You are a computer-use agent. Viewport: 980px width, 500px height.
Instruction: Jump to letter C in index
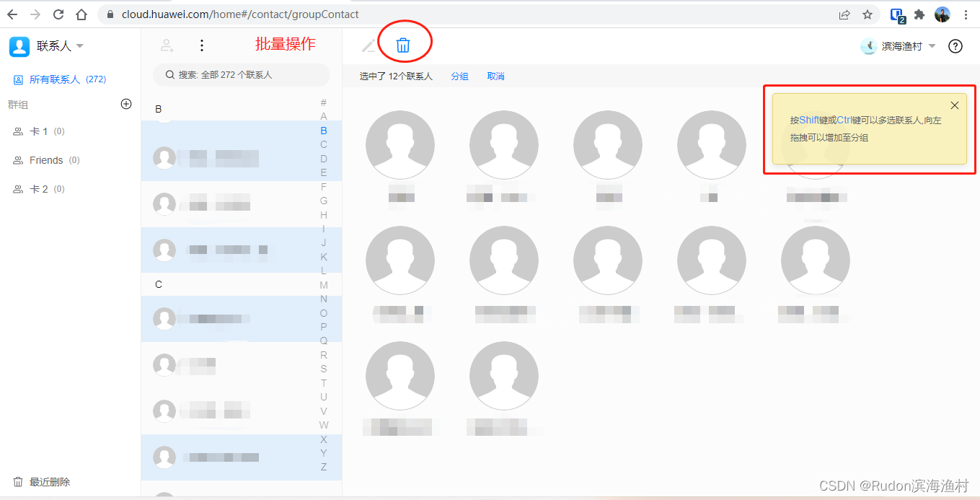pos(324,144)
